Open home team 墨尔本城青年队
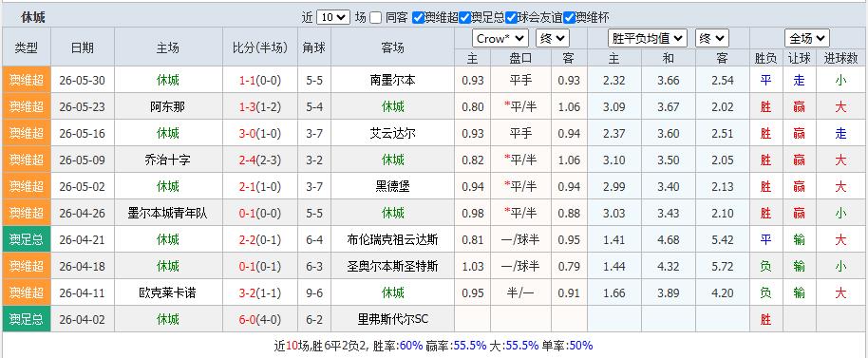Screen dimensions: 868x358 click(168, 213)
